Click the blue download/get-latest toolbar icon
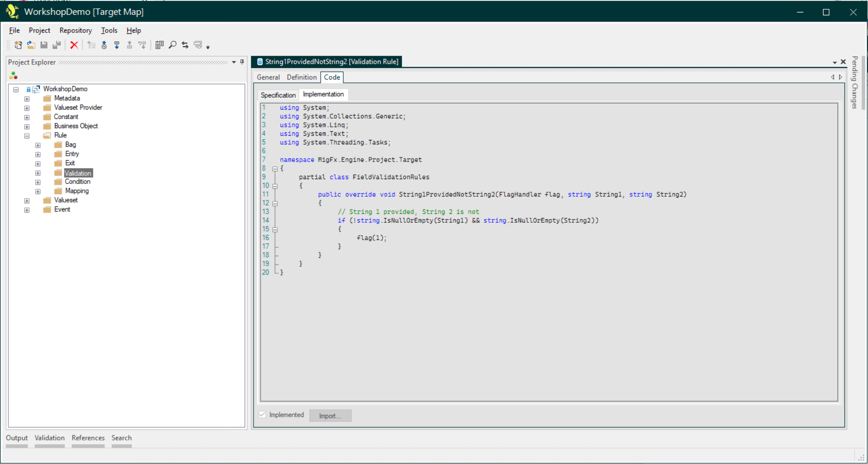Image resolution: width=868 pixels, height=464 pixels. (x=117, y=45)
